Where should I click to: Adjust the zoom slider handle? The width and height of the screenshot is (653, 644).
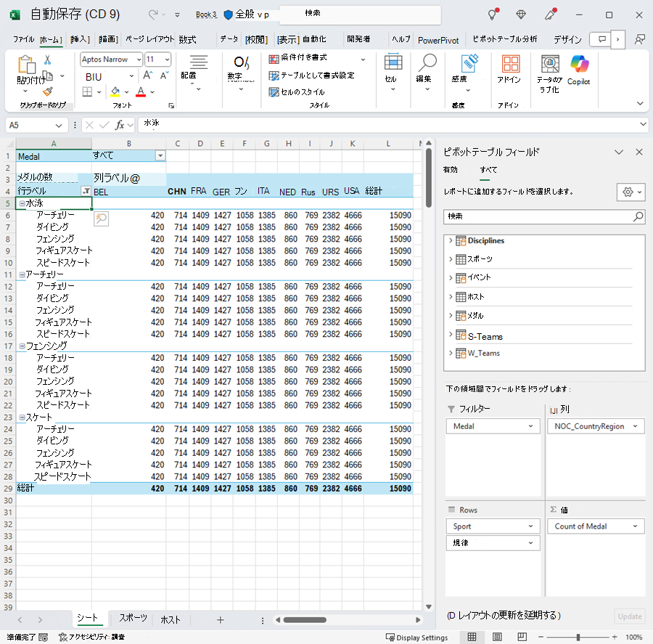pyautogui.click(x=578, y=637)
